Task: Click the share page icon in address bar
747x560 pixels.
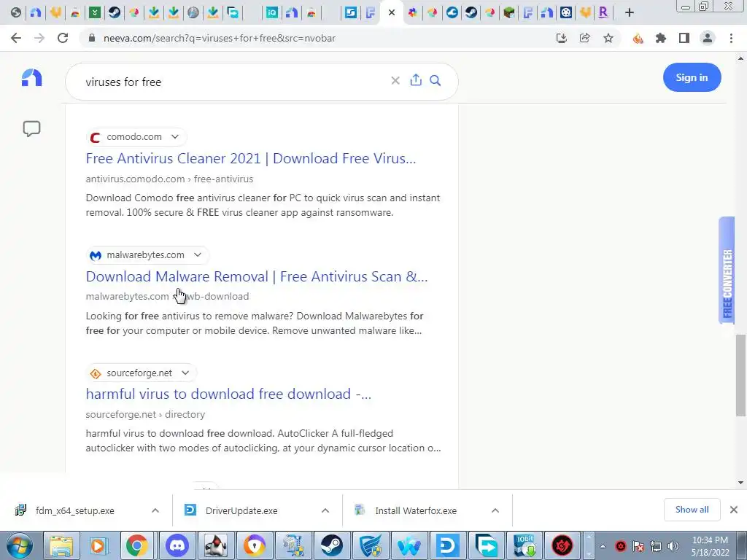Action: point(584,38)
